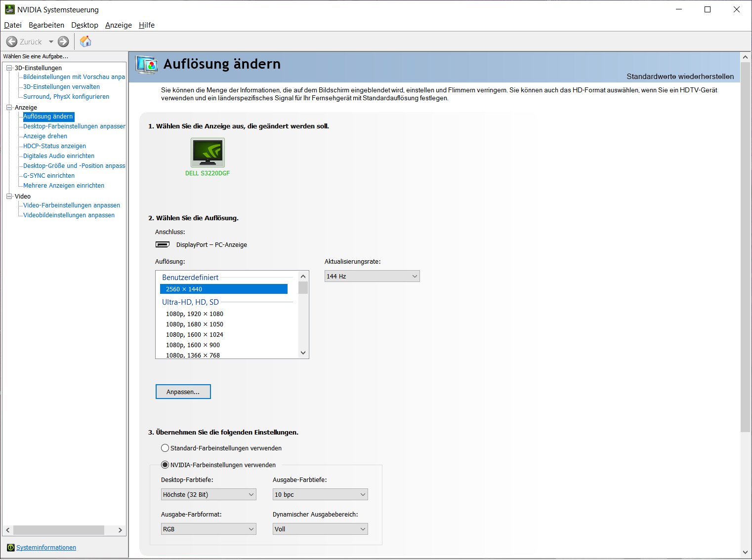Image resolution: width=752 pixels, height=560 pixels.
Task: Open Videobildeinstellungen anpassen
Action: [69, 215]
